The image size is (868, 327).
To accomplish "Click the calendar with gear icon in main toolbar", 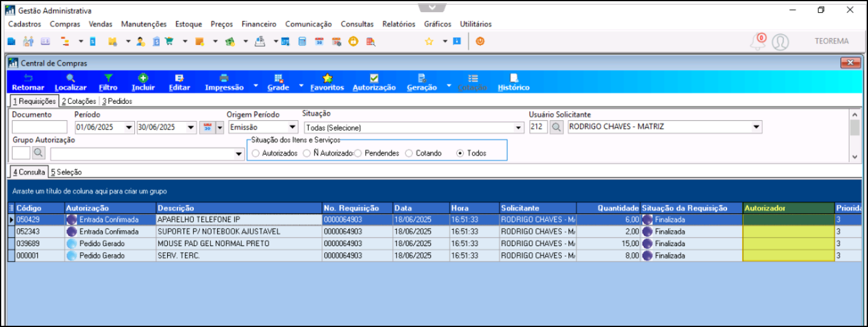I will (336, 41).
